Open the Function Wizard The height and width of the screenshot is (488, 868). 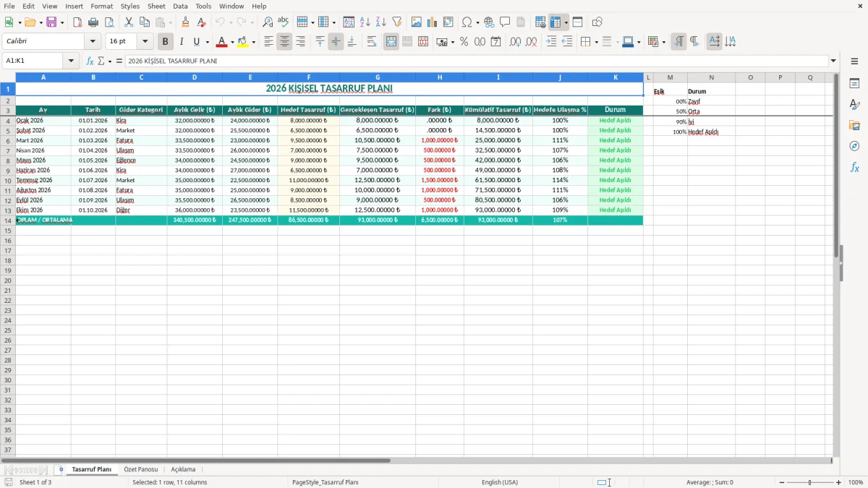pyautogui.click(x=90, y=61)
